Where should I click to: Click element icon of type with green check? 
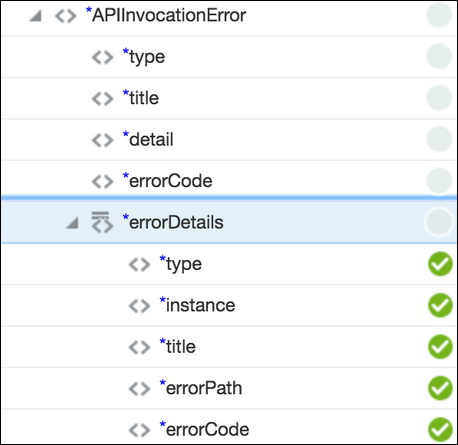coord(139,265)
